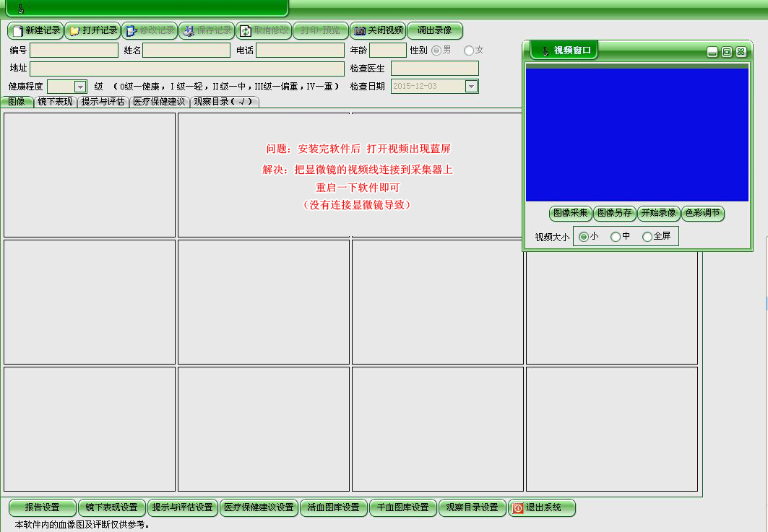Click the 关闭视频 camera icon button

359,31
